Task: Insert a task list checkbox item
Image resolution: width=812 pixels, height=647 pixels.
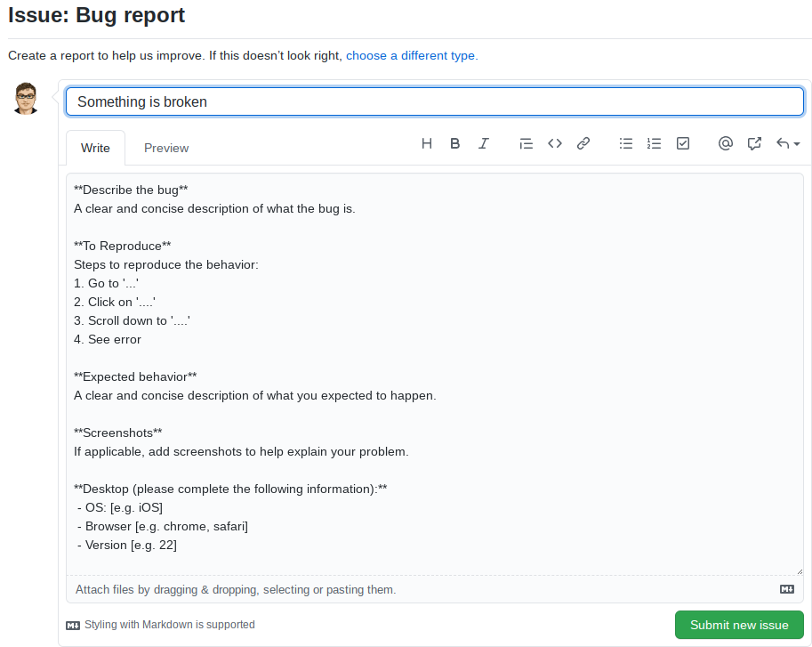Action: tap(683, 143)
